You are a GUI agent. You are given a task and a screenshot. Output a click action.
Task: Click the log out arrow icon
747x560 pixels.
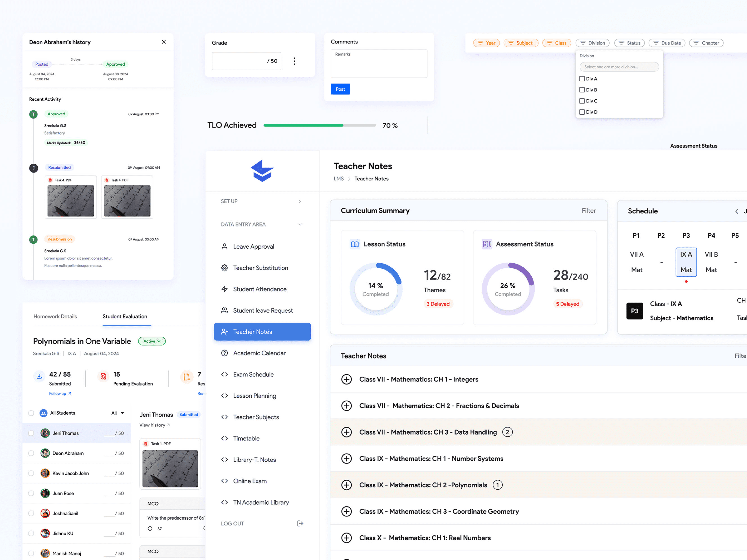point(300,524)
